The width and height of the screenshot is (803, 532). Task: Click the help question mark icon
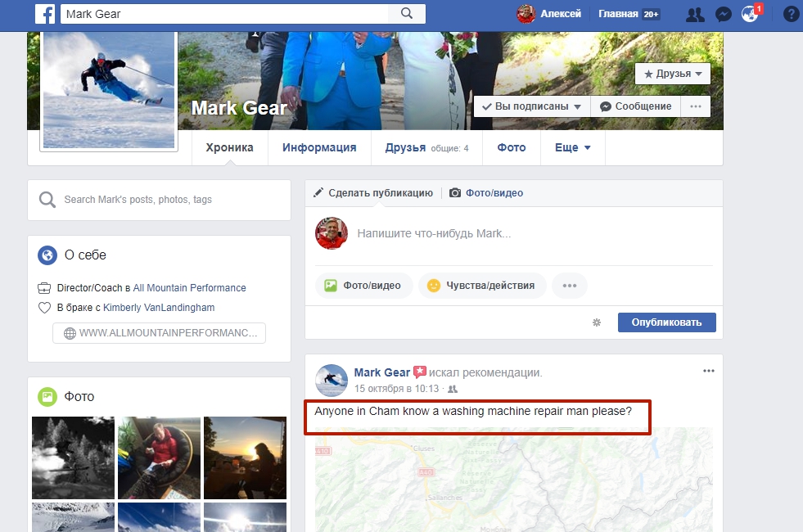click(x=791, y=14)
